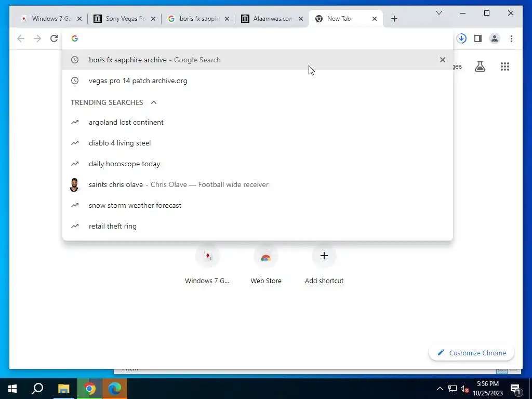Click the Google G icon in address bar
This screenshot has width=532, height=399.
point(75,38)
